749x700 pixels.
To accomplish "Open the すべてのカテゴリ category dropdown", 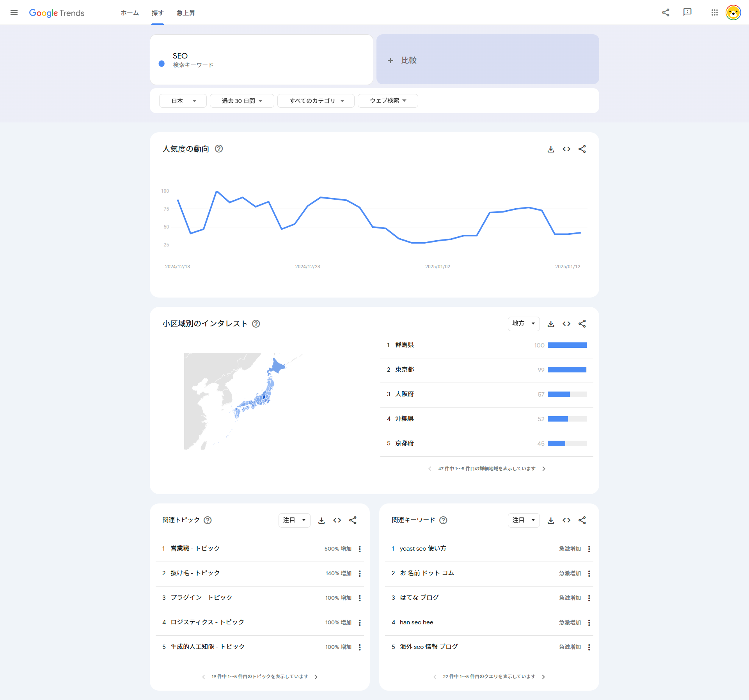I will click(316, 101).
